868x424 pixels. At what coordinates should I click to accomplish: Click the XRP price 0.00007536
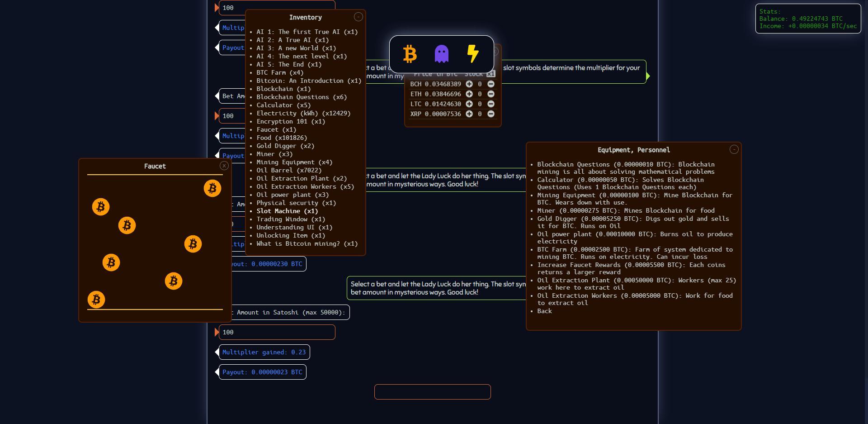[x=443, y=114]
